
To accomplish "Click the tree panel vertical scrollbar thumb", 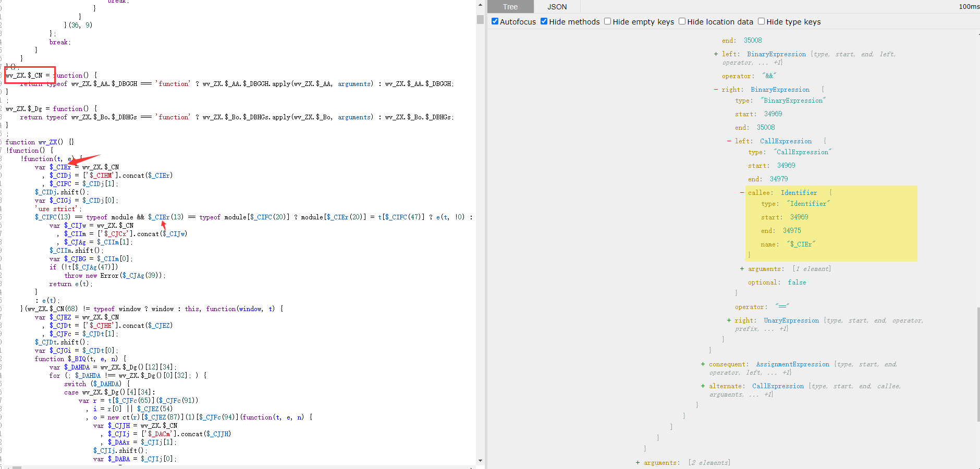I will 978,364.
